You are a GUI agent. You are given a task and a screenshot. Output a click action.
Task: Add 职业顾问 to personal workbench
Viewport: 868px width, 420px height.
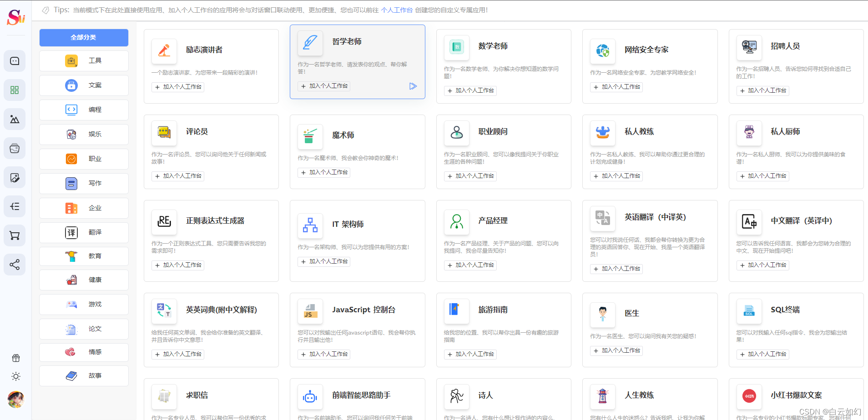470,176
